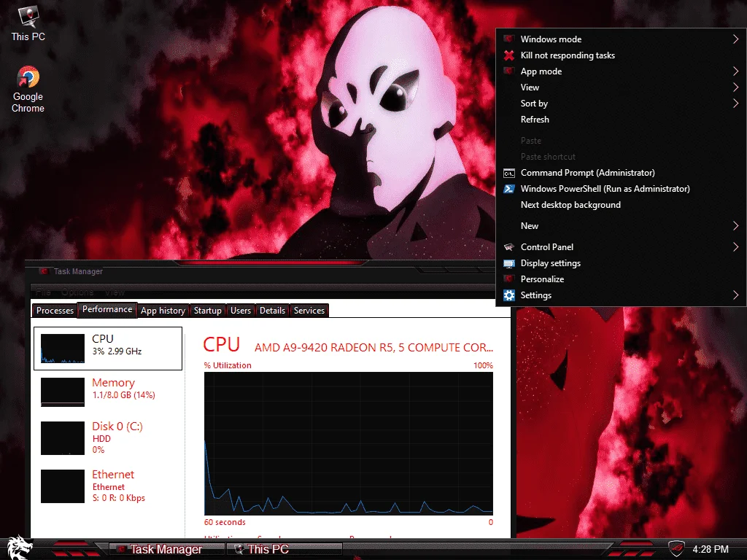
Task: Open the dragon Start button on taskbar
Action: point(19,547)
